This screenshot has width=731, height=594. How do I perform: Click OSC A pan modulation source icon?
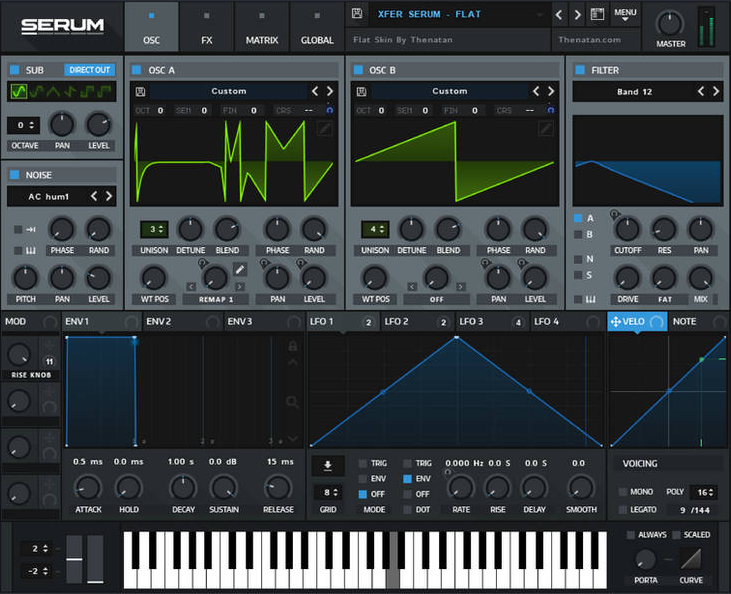[264, 263]
